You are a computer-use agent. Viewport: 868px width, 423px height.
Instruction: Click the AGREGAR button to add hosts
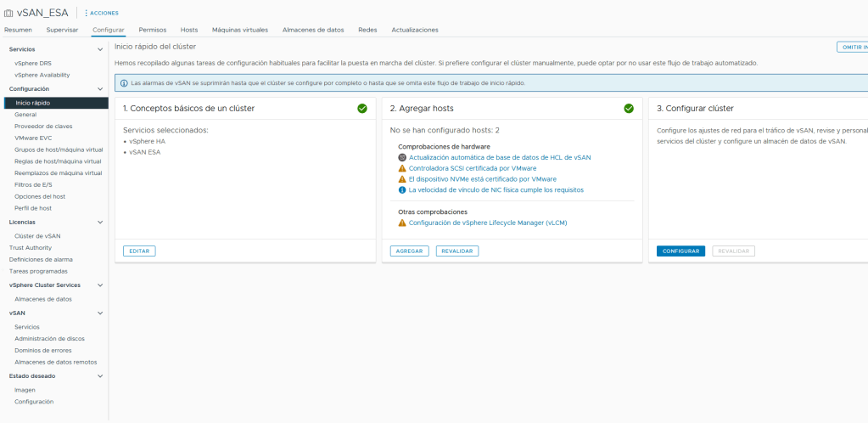click(409, 251)
